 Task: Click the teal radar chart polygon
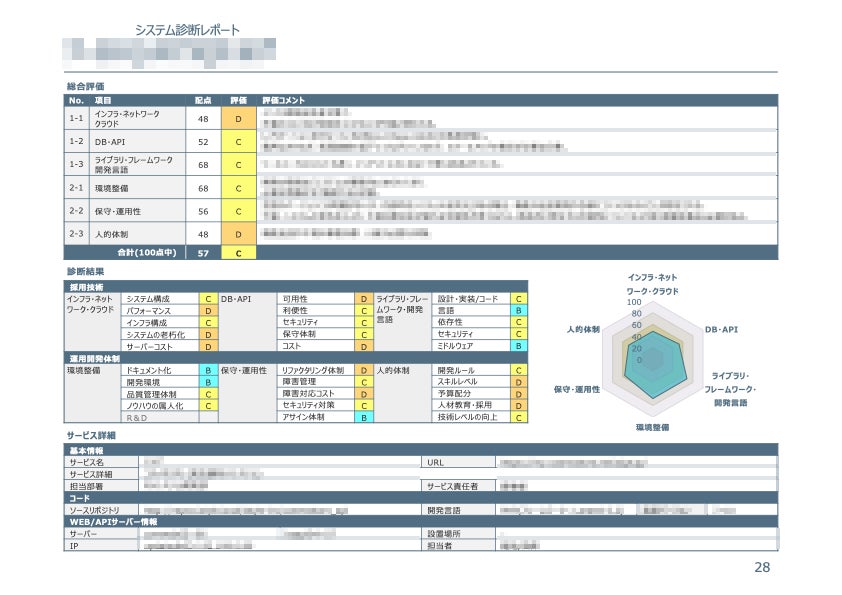[654, 367]
